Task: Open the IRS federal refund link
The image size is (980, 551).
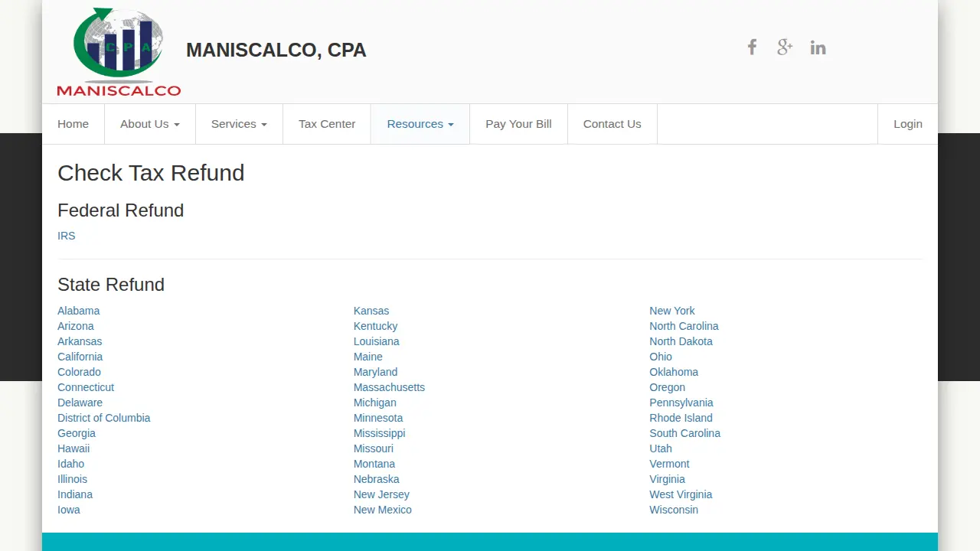Action: pyautogui.click(x=67, y=236)
